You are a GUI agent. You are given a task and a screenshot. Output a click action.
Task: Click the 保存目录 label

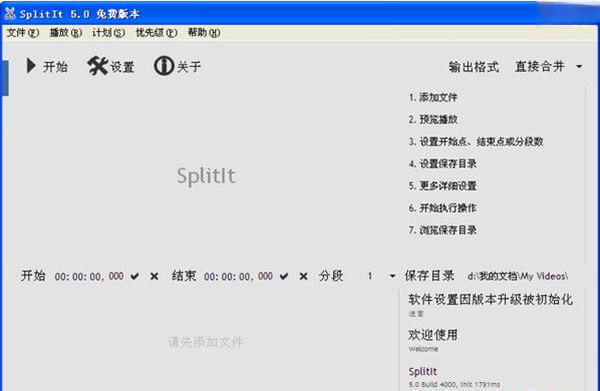coord(429,276)
